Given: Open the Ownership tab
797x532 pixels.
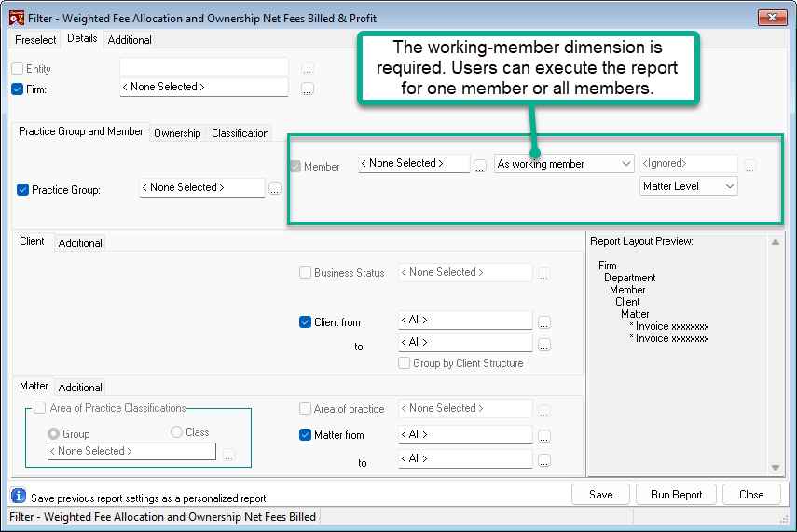Looking at the screenshot, I should click(x=177, y=133).
